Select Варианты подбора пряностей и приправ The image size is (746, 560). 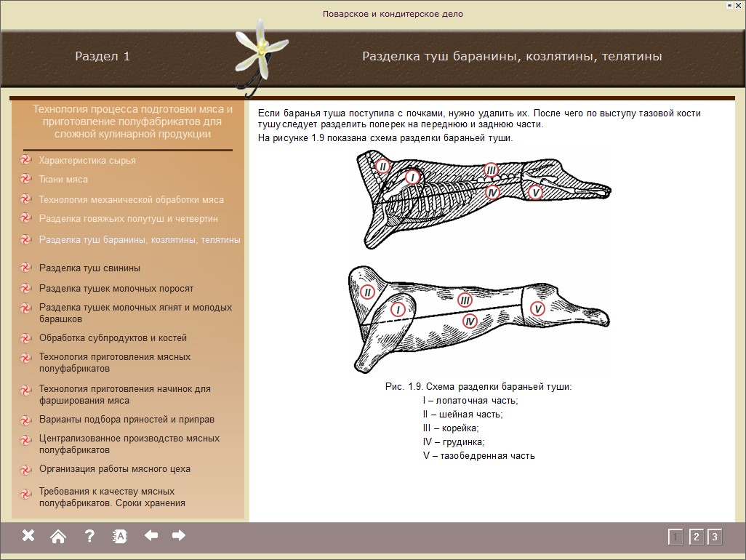coord(127,420)
